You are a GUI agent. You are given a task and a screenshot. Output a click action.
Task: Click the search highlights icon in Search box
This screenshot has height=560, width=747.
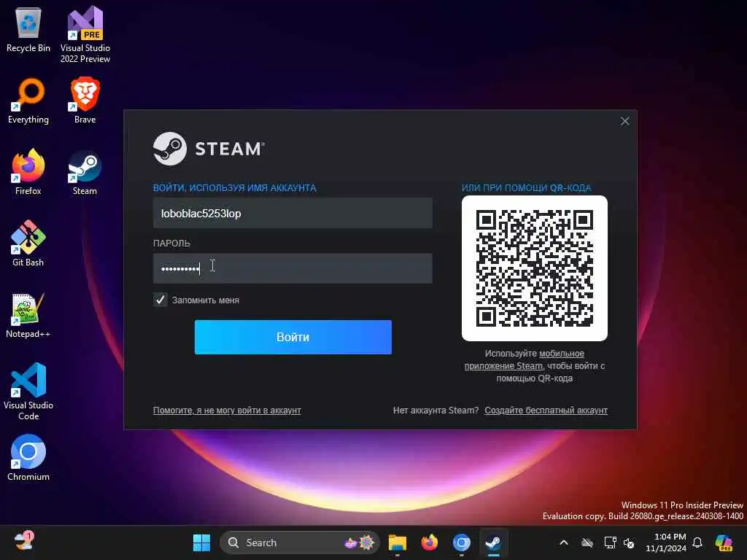(360, 542)
